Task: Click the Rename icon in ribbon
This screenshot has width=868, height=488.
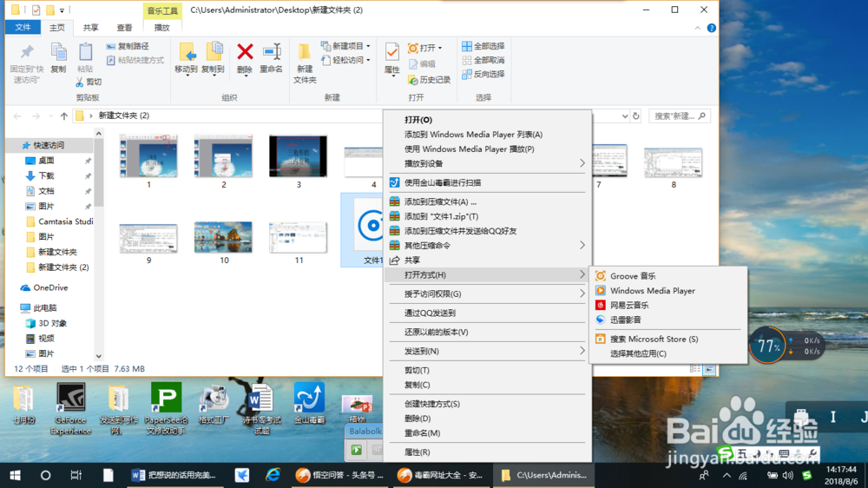Action: 271,53
